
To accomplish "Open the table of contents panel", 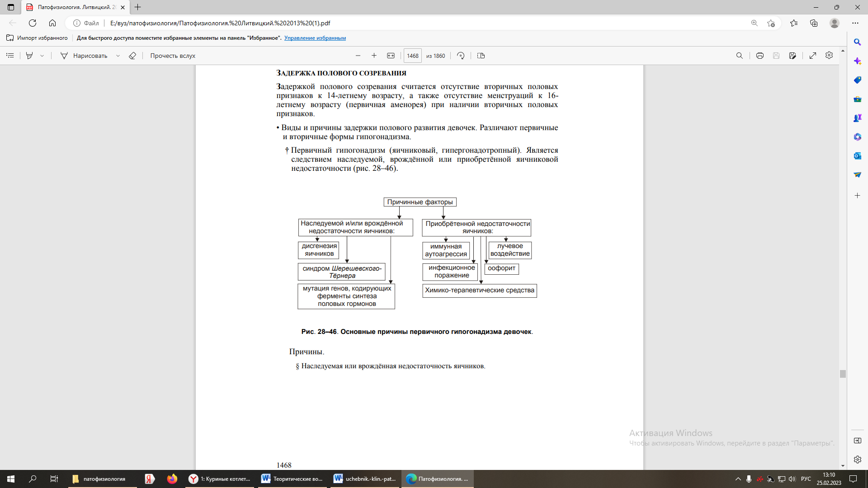I will pyautogui.click(x=10, y=56).
